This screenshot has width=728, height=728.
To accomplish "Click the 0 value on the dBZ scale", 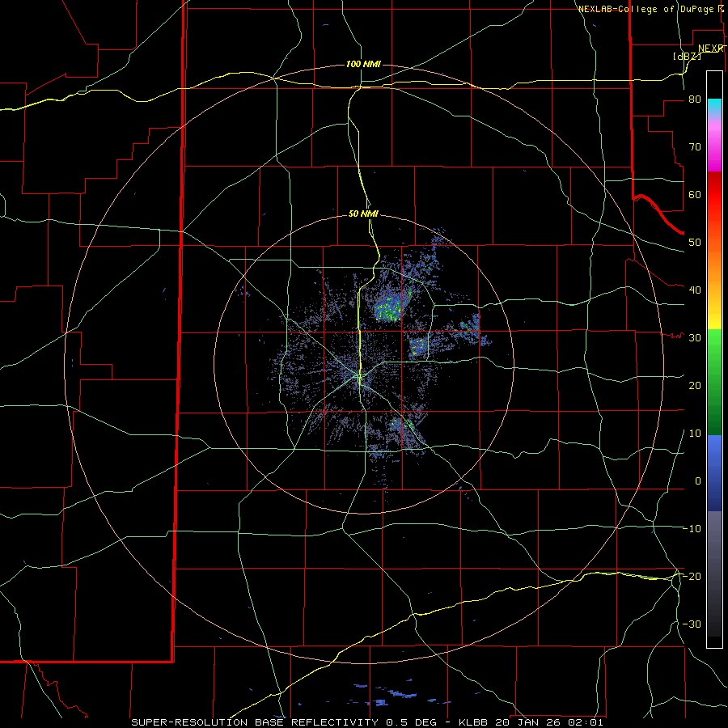I will tap(697, 481).
